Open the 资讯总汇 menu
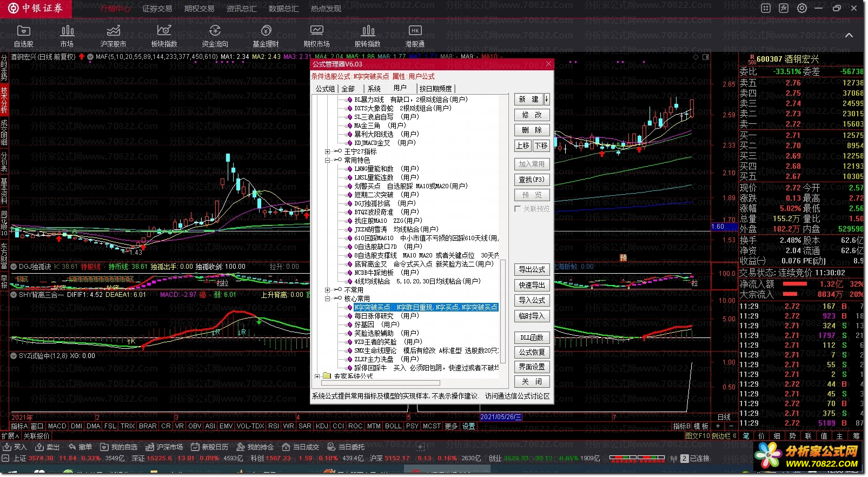 click(242, 9)
